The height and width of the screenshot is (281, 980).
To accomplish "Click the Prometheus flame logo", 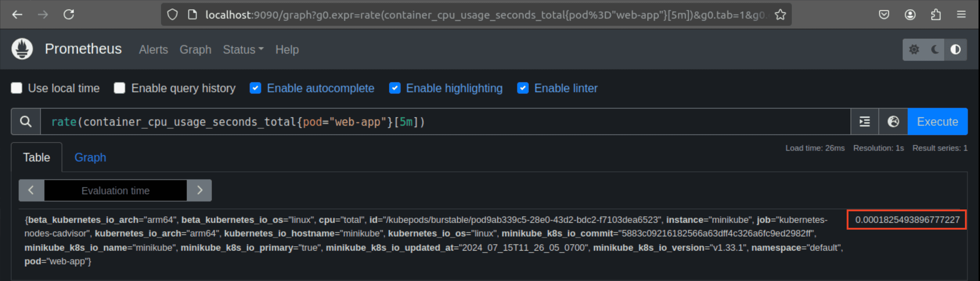I will (x=22, y=49).
